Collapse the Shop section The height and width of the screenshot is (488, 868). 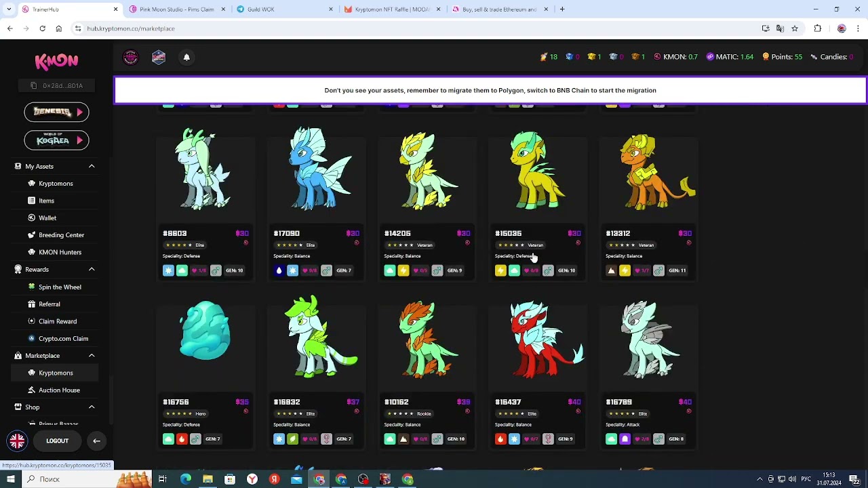(x=92, y=407)
